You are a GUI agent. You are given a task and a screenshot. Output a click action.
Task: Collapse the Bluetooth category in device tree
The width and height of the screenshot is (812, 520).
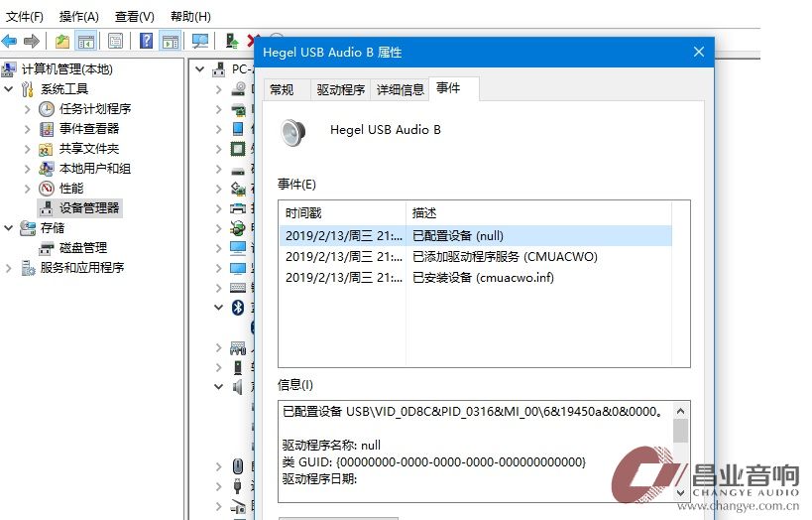pyautogui.click(x=218, y=308)
